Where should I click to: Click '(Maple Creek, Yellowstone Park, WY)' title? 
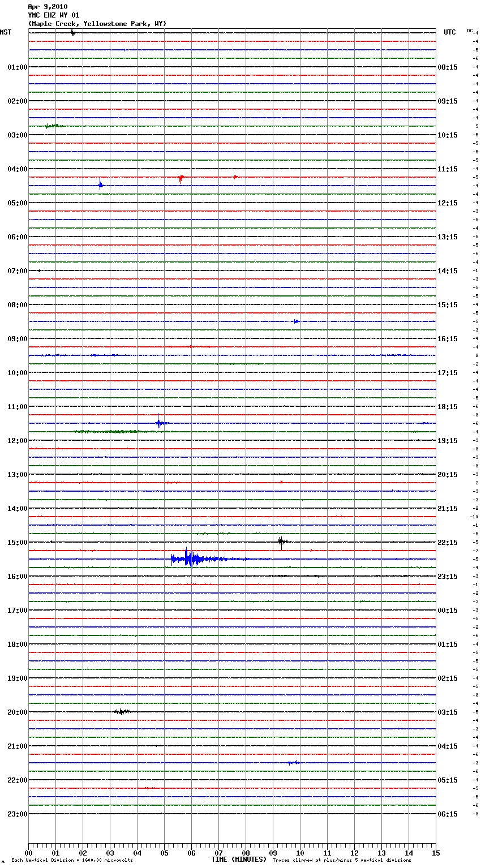(x=97, y=24)
